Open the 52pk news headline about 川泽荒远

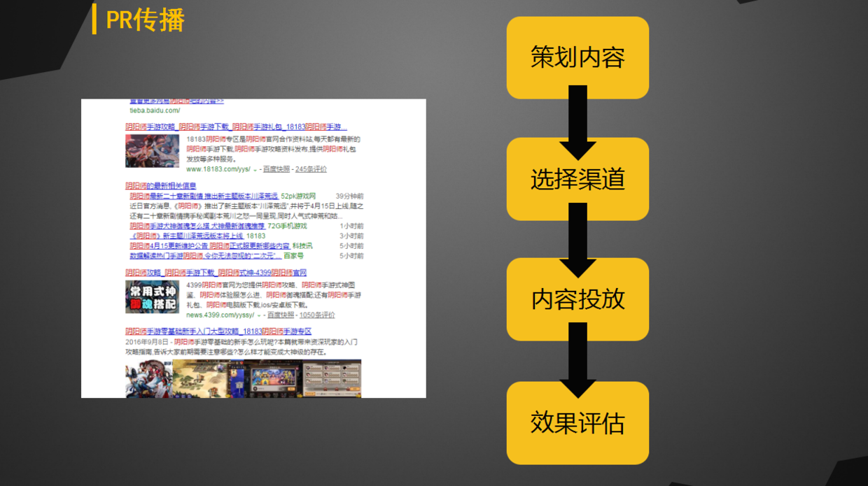204,196
